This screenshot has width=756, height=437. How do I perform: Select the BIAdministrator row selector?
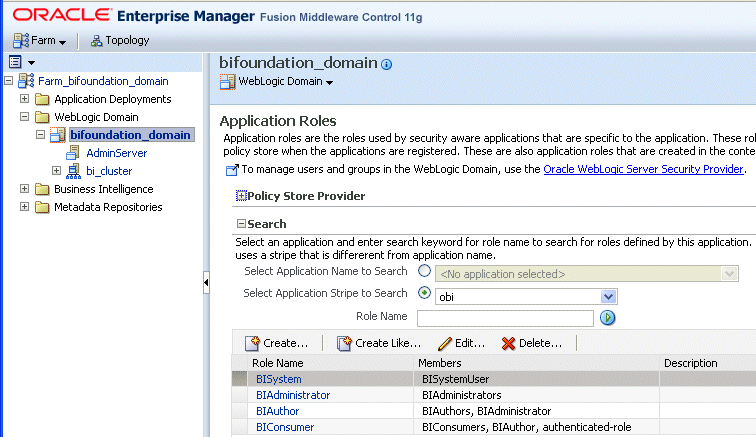[x=239, y=395]
